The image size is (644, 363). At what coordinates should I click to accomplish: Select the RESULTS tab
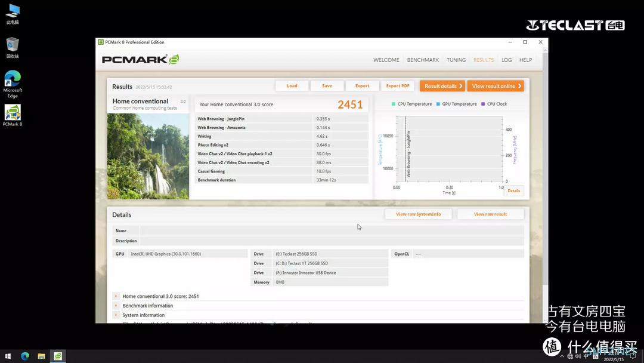pyautogui.click(x=484, y=60)
